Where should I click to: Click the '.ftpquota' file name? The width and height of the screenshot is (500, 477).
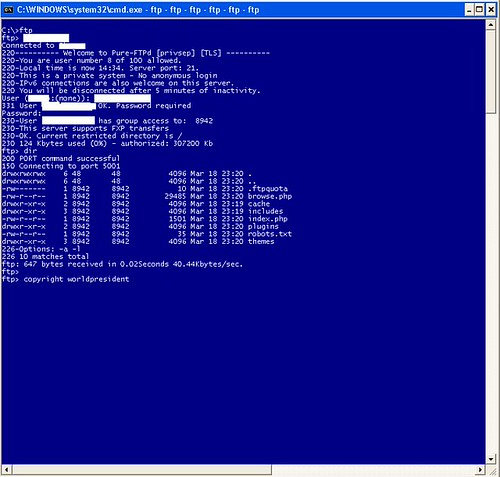click(267, 189)
